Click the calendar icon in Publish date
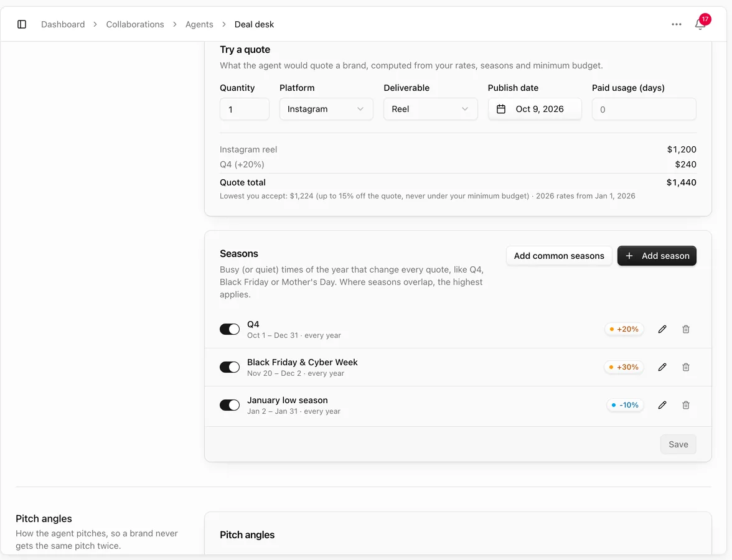732x560 pixels. (x=501, y=110)
